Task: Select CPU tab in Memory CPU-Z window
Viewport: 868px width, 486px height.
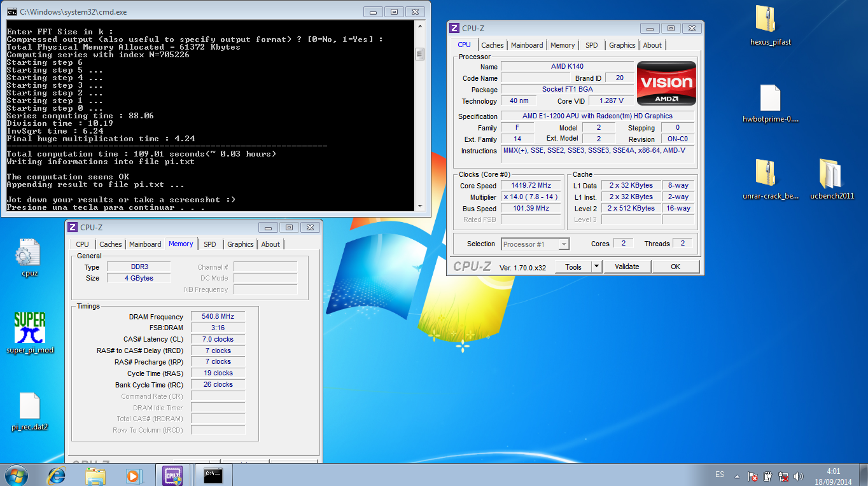Action: [83, 244]
